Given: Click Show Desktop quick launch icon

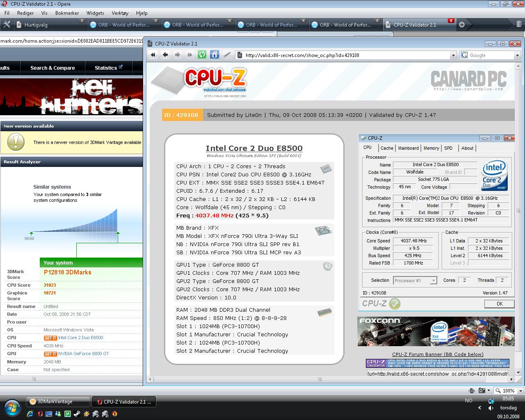Looking at the screenshot, I should (49, 414).
